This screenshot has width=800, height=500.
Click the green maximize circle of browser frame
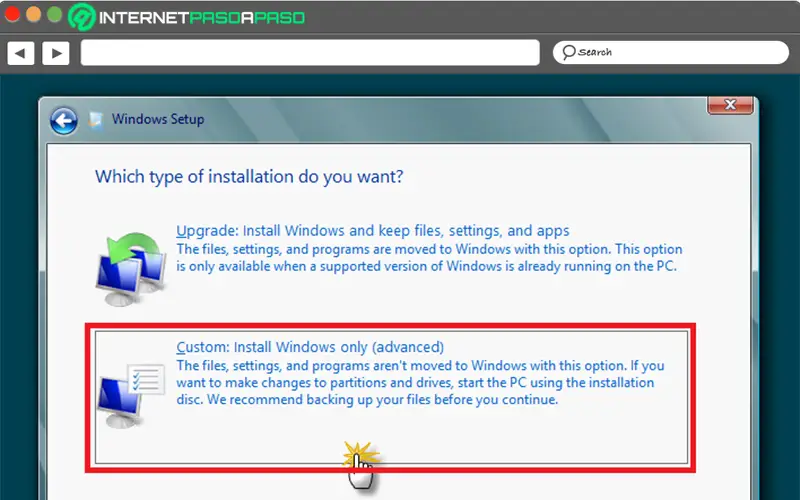pos(55,14)
